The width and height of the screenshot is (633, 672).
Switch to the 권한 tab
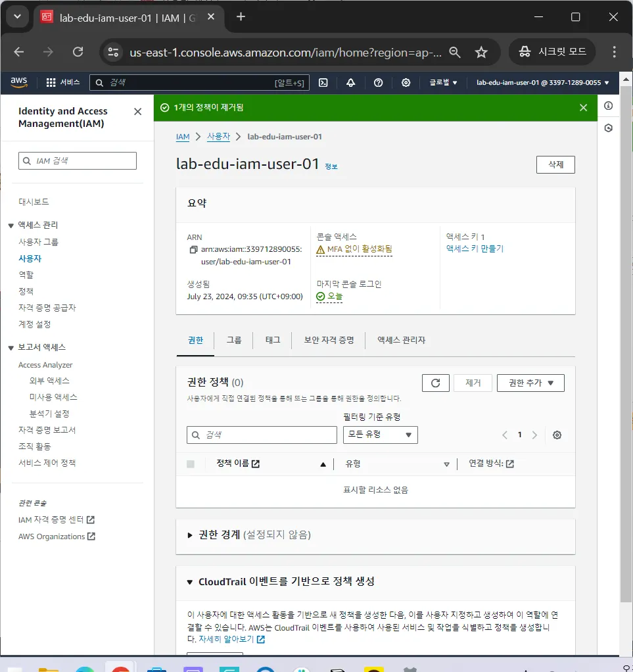(x=195, y=341)
